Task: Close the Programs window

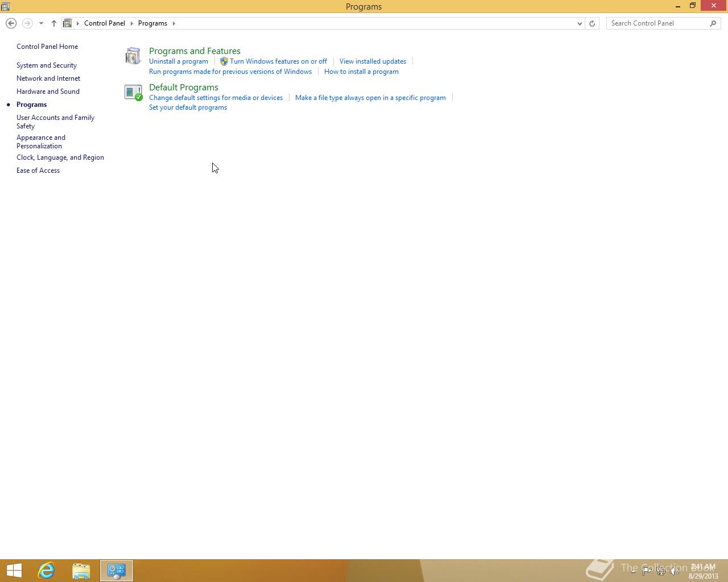Action: pyautogui.click(x=714, y=6)
